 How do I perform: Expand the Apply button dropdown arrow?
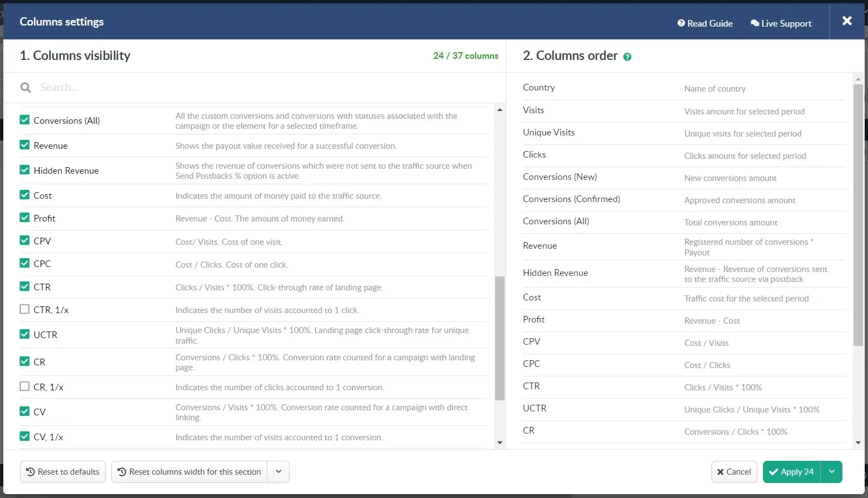831,472
